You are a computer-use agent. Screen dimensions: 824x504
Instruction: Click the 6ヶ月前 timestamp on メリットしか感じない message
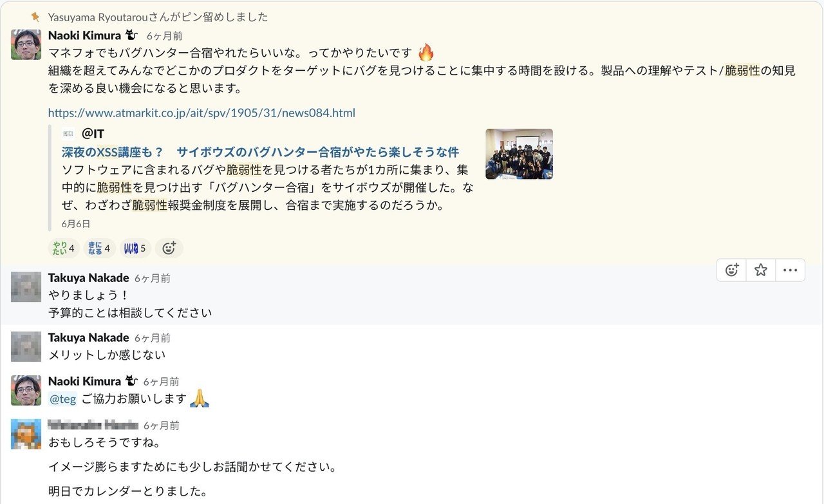[153, 338]
